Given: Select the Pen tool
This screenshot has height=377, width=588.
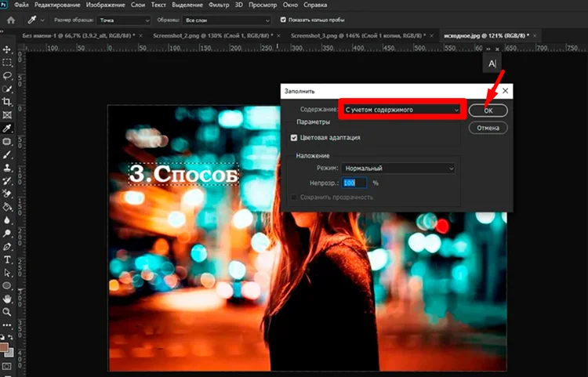Looking at the screenshot, I should (7, 247).
